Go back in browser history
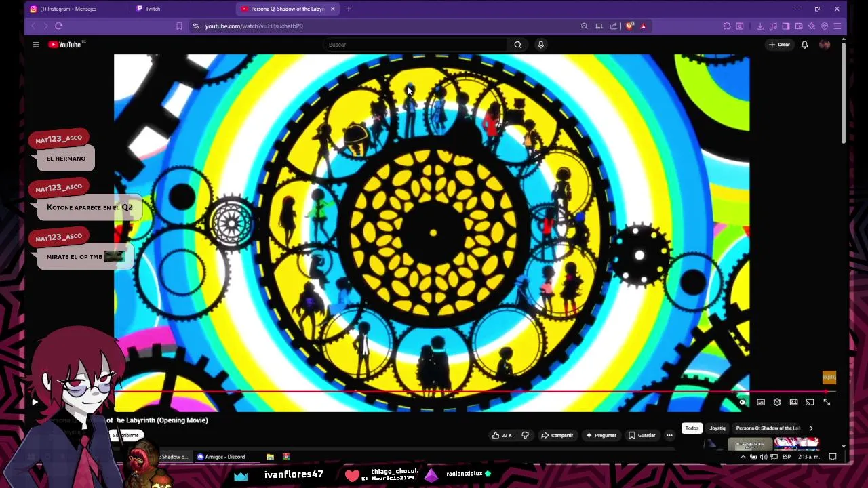 (33, 26)
